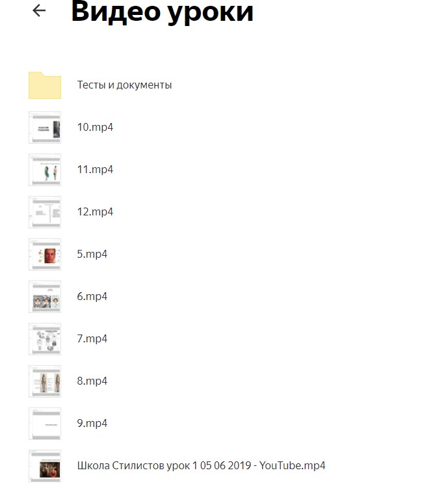Open Школа Стилистов урок 1 video file
The height and width of the screenshot is (492, 448).
point(202,466)
